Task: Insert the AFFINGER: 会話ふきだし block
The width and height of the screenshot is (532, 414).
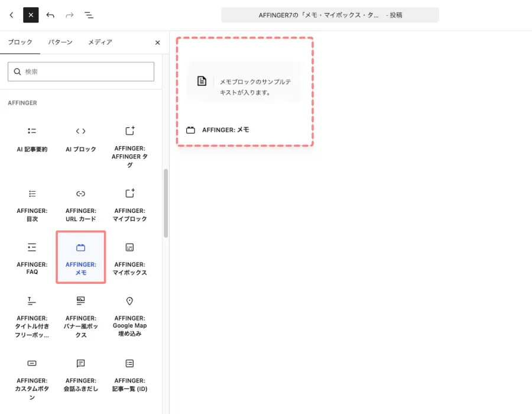Action: point(81,375)
